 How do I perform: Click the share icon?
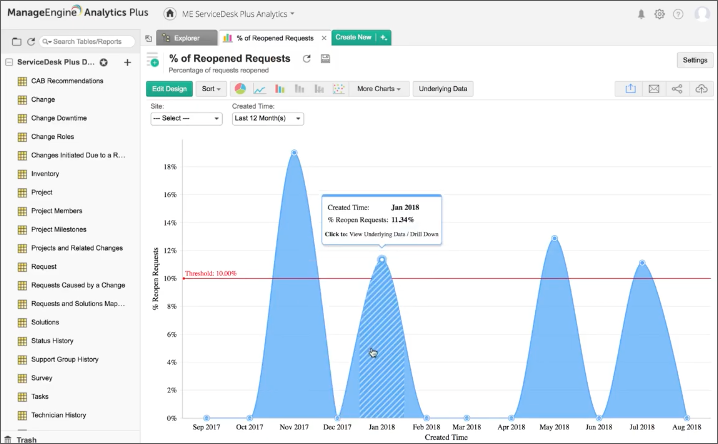677,89
